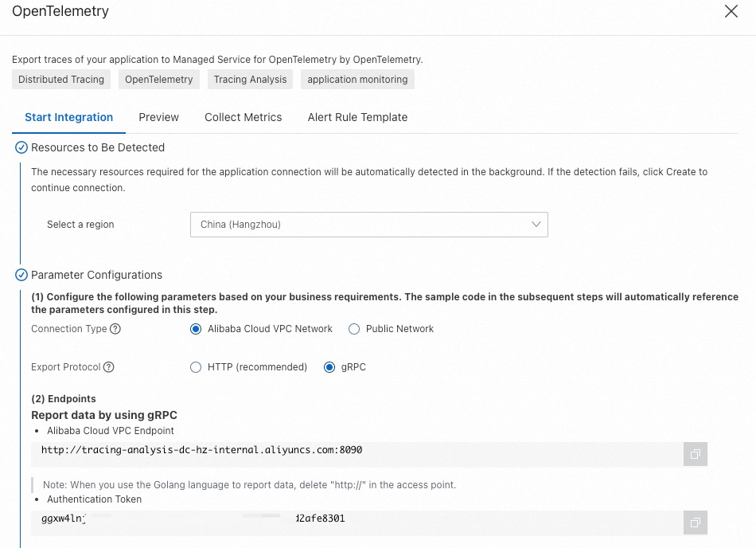Click the Connection Type help icon
756x548 pixels.
[x=115, y=329]
